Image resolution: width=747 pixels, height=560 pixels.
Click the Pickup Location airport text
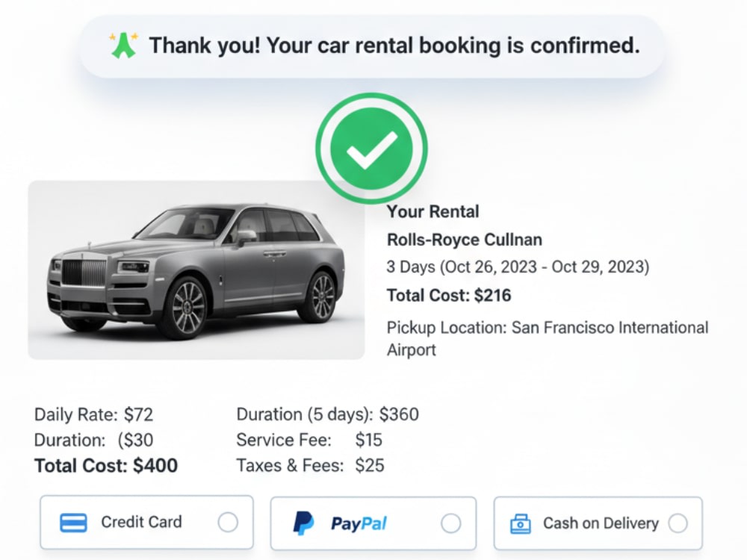[548, 338]
